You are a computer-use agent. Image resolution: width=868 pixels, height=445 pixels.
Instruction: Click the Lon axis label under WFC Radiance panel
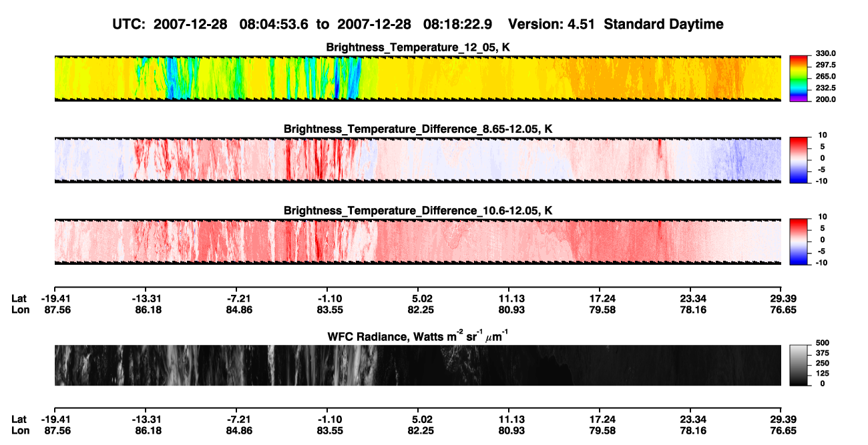(x=19, y=431)
